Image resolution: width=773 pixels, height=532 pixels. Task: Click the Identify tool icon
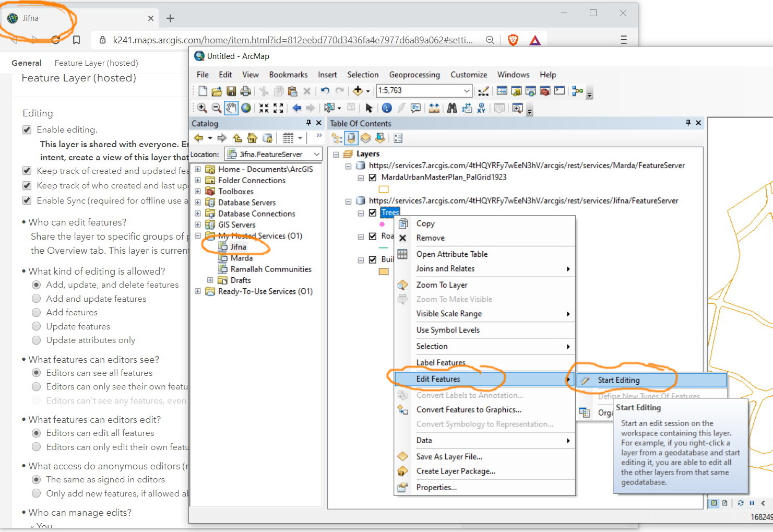tap(387, 108)
